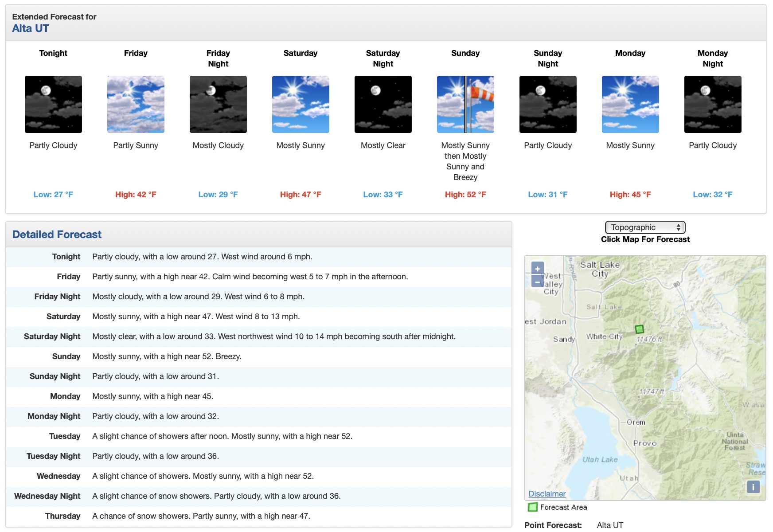Click the Thursday detailed forecast label
This screenshot has height=532, width=773.
(x=62, y=516)
